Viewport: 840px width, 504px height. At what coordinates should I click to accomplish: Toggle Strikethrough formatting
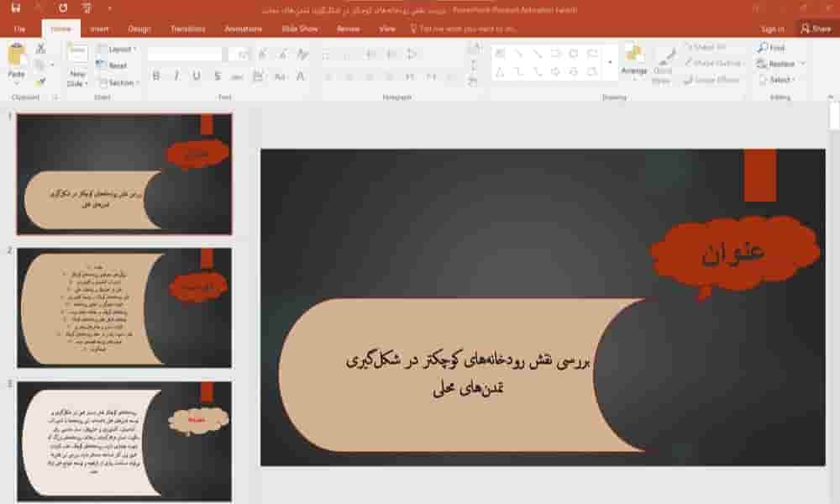237,76
